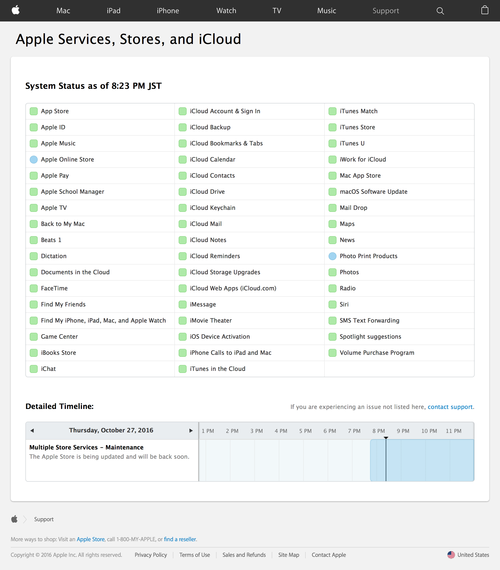
Task: Open the Music menu
Action: 327,11
